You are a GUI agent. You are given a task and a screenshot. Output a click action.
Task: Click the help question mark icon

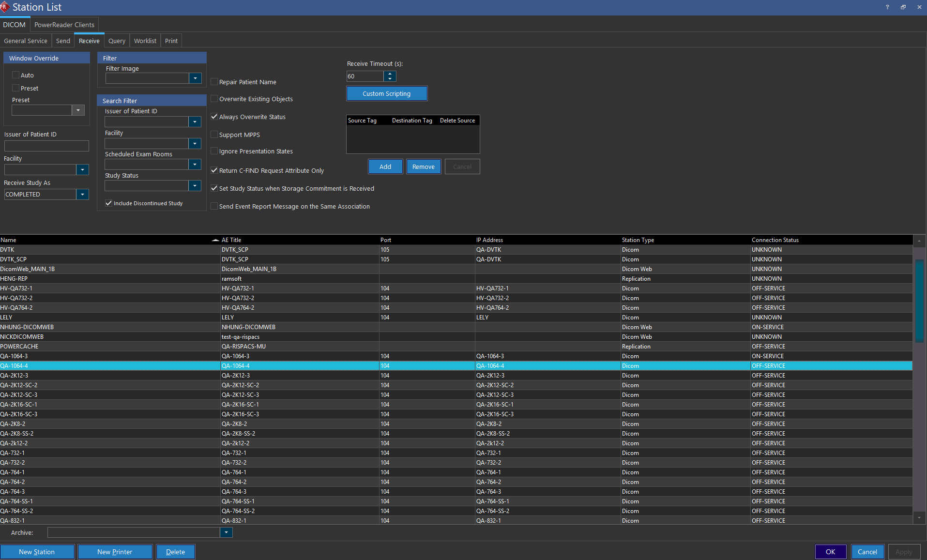(x=887, y=7)
